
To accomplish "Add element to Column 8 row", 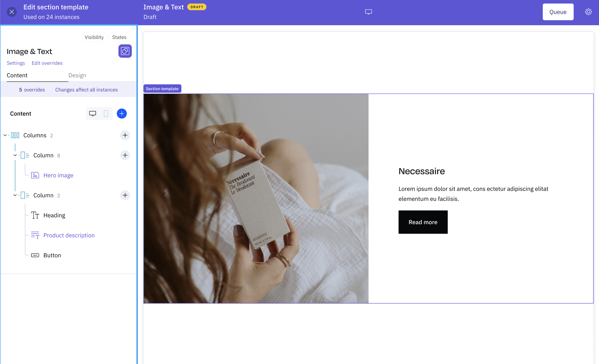I will click(x=125, y=155).
